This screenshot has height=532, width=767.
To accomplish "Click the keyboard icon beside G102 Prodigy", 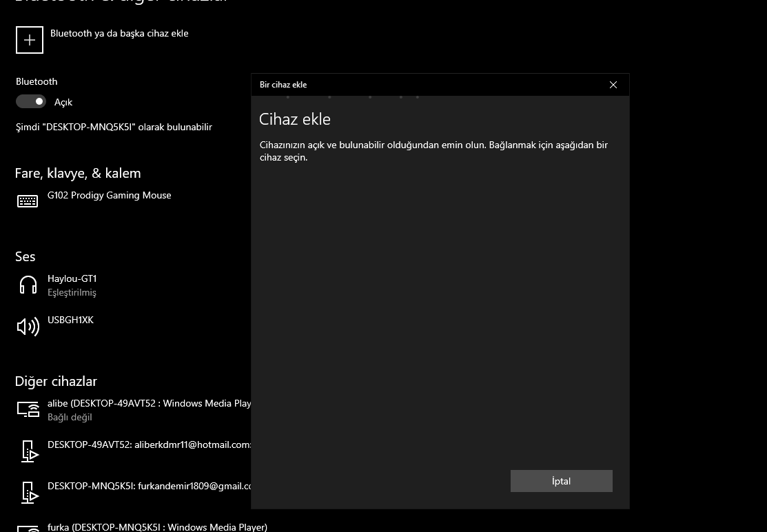I will click(x=28, y=201).
